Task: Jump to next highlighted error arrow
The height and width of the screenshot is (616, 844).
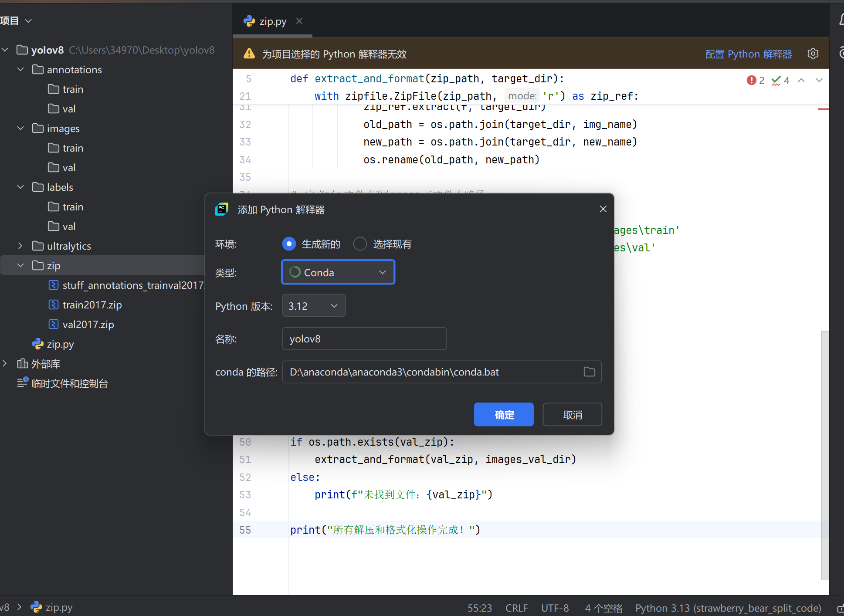Action: (819, 80)
